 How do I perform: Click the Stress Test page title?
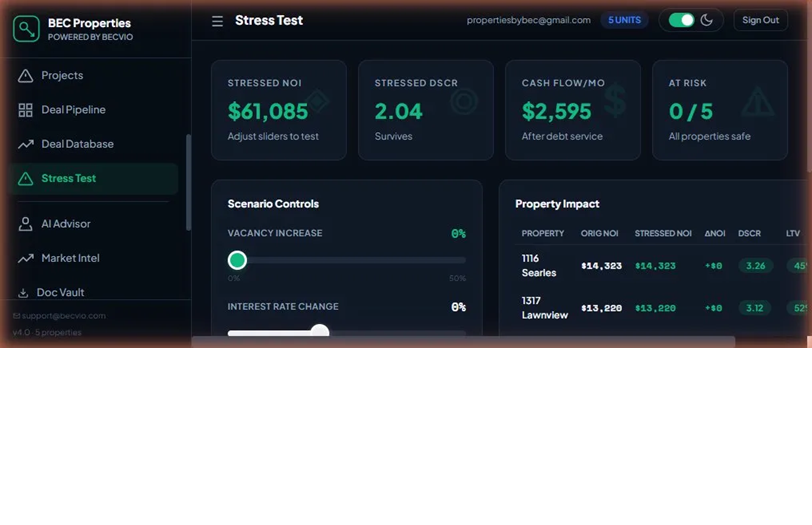click(269, 20)
